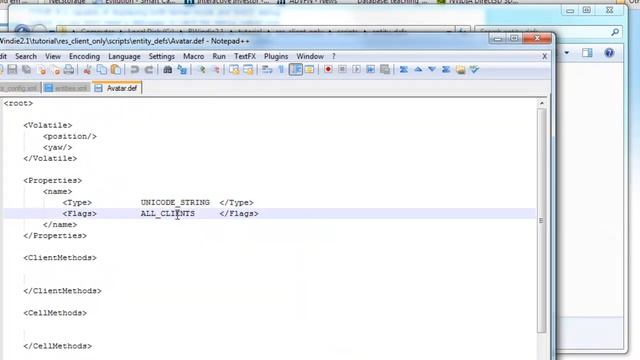Image resolution: width=640 pixels, height=360 pixels.
Task: Switch to the entities.xml tab
Action: (x=67, y=88)
